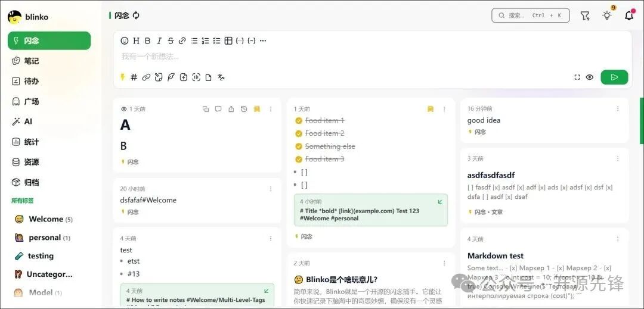
Task: Insert a bulleted list
Action: pyautogui.click(x=194, y=40)
